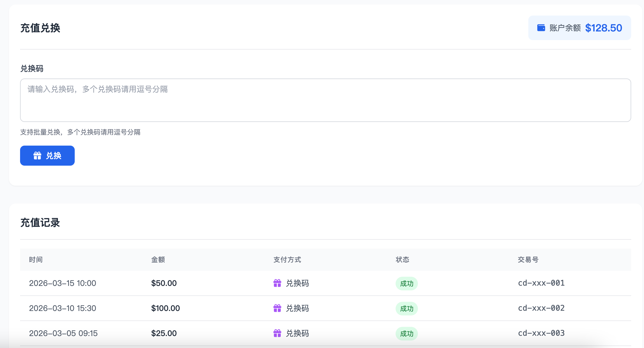Screen dimensions: 644x348
Task: Select the 时间 column header
Action: coord(36,260)
